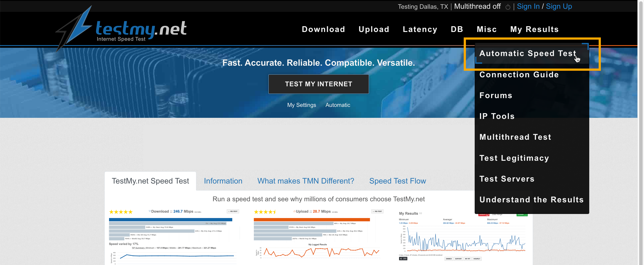644x265 pixels.
Task: Open the My Settings link
Action: tap(301, 105)
